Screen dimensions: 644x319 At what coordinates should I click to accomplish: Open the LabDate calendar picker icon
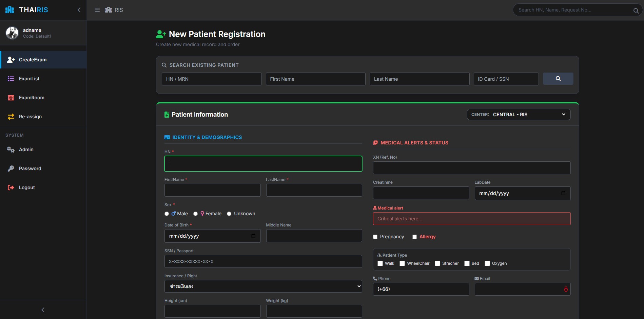tap(563, 193)
